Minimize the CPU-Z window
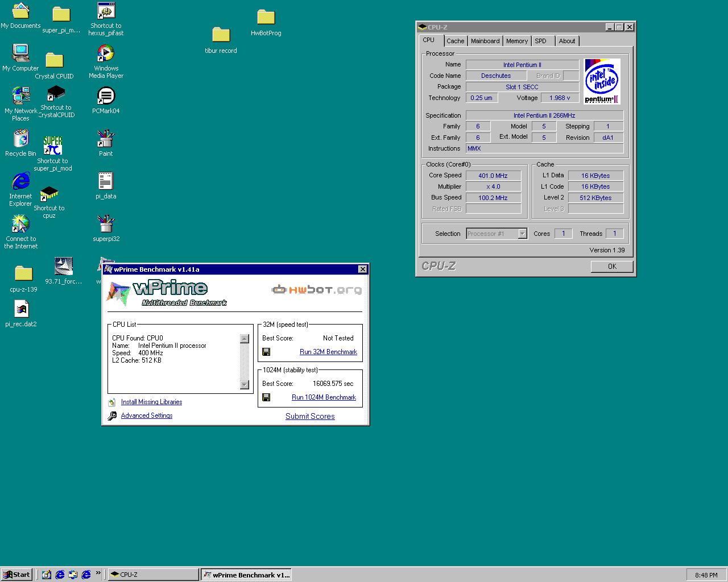The height and width of the screenshot is (582, 728). point(610,27)
